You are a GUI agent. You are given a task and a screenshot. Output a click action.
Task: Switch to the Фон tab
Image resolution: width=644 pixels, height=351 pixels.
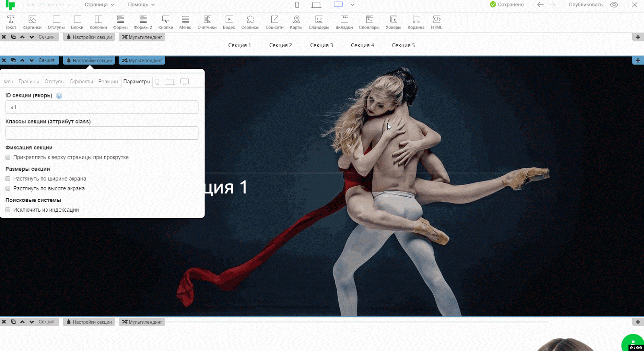click(x=8, y=82)
